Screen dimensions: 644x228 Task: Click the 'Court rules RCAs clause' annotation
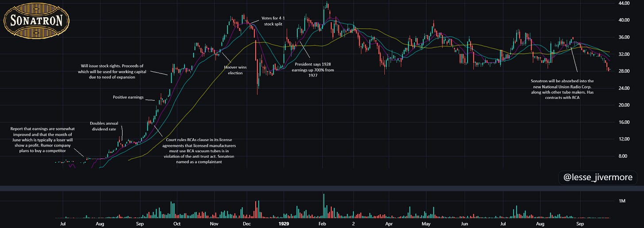point(198,151)
